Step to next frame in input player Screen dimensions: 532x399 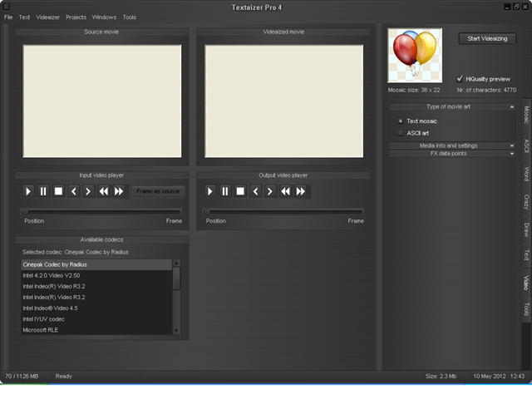coord(88,191)
